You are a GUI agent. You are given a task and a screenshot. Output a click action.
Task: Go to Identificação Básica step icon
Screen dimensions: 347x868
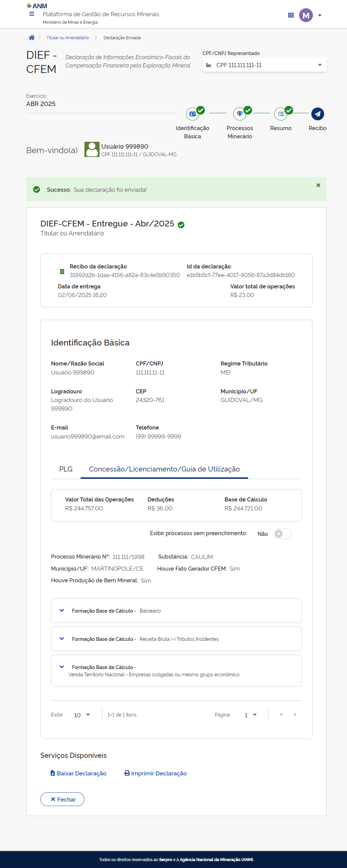click(x=193, y=114)
